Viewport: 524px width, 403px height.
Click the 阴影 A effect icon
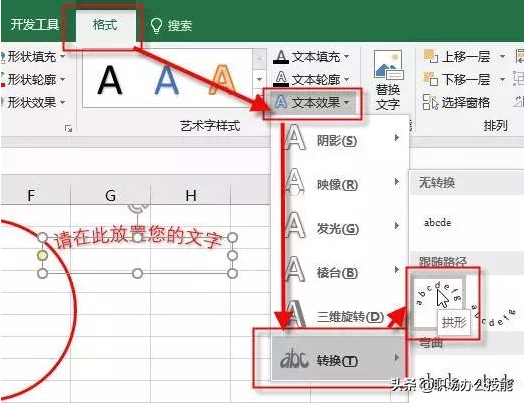pyautogui.click(x=295, y=137)
